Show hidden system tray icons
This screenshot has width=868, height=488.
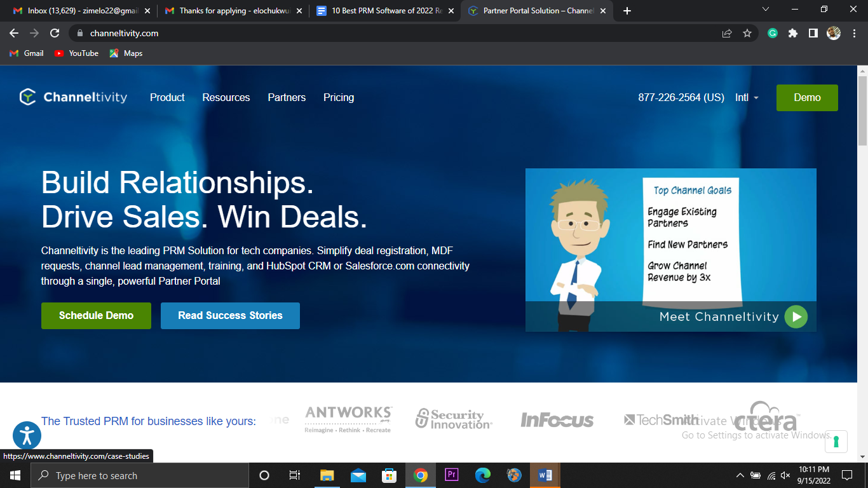coord(740,475)
